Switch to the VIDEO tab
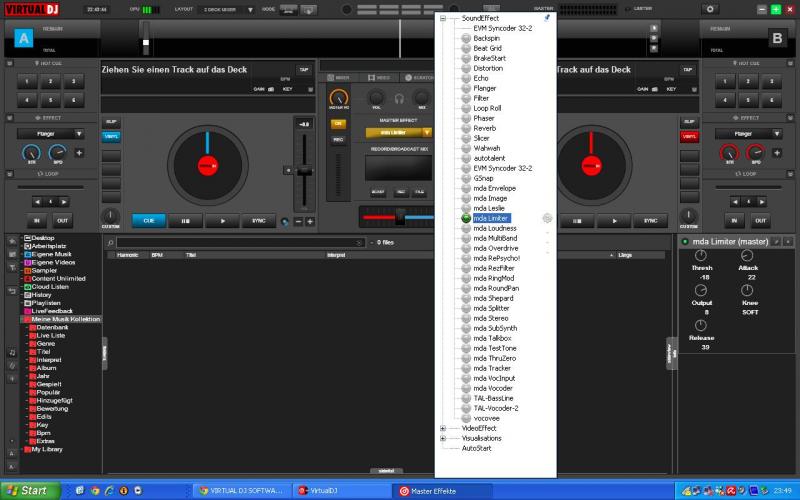This screenshot has height=500, width=800. click(x=379, y=78)
